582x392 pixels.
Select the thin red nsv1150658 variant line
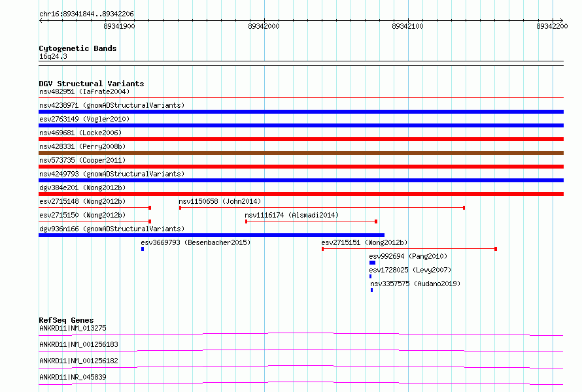[x=322, y=208]
